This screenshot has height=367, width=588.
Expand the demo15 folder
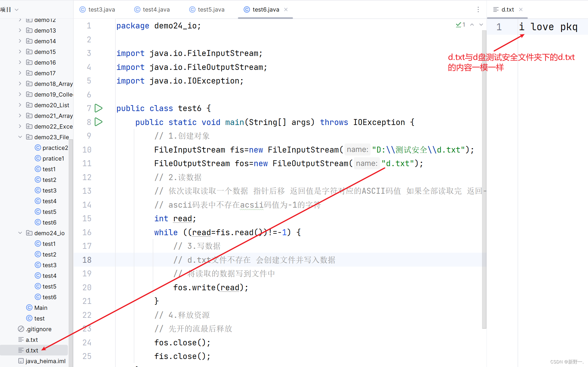20,52
